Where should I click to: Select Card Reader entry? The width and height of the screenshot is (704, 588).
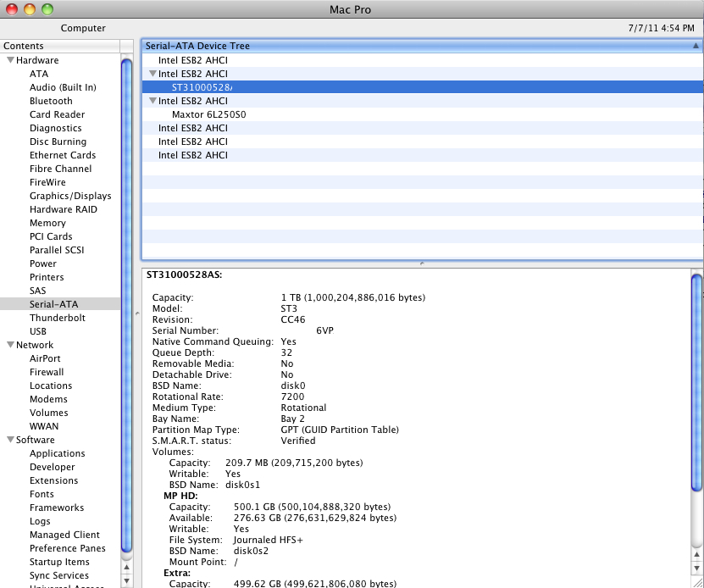coord(57,114)
